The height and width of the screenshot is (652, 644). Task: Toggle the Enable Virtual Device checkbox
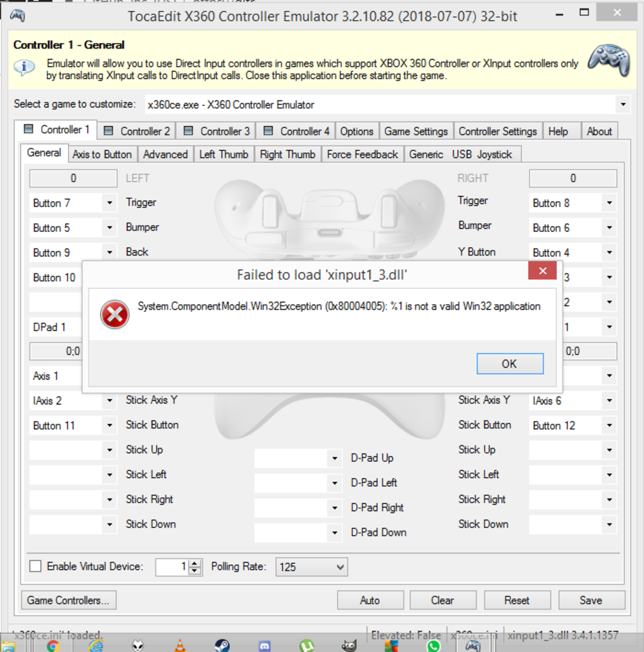coord(35,566)
